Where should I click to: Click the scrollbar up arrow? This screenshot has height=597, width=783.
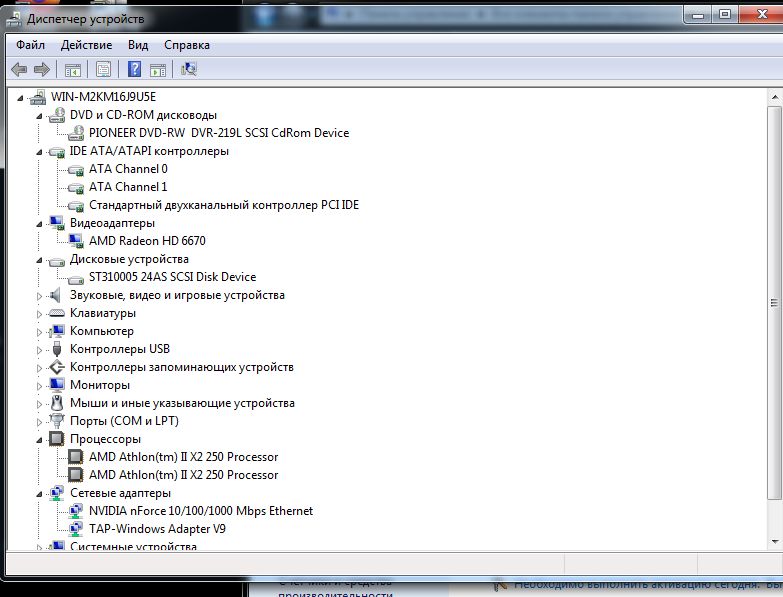coord(774,97)
